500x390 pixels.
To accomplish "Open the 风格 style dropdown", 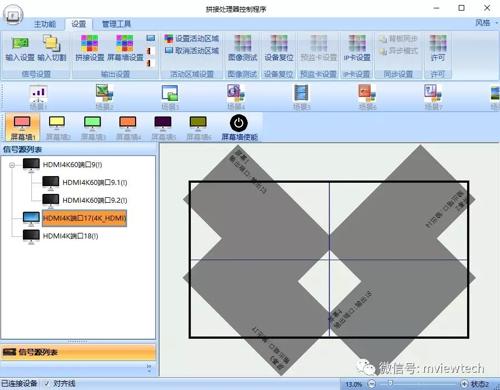I will (486, 23).
